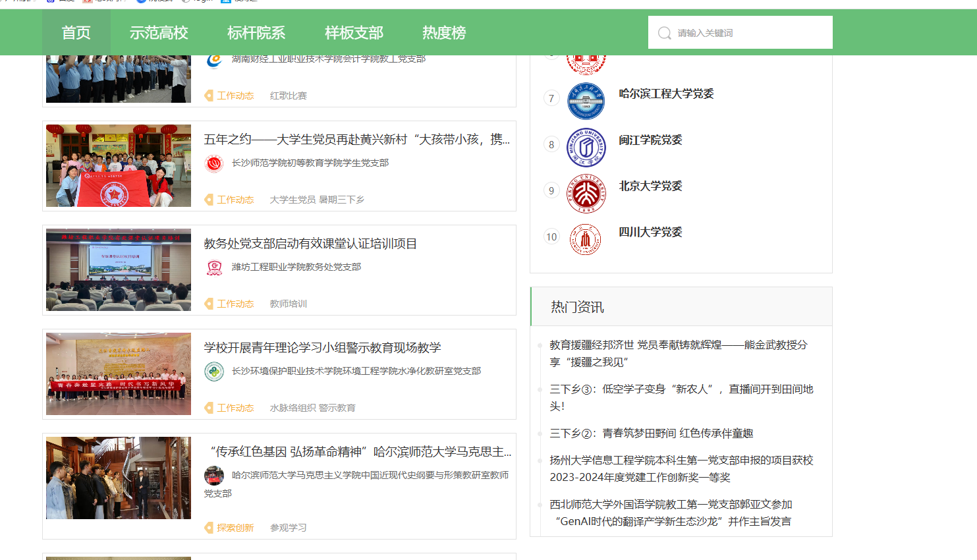Click 长沙环境保护职业技术学院 round logo icon
977x560 pixels.
click(x=214, y=372)
